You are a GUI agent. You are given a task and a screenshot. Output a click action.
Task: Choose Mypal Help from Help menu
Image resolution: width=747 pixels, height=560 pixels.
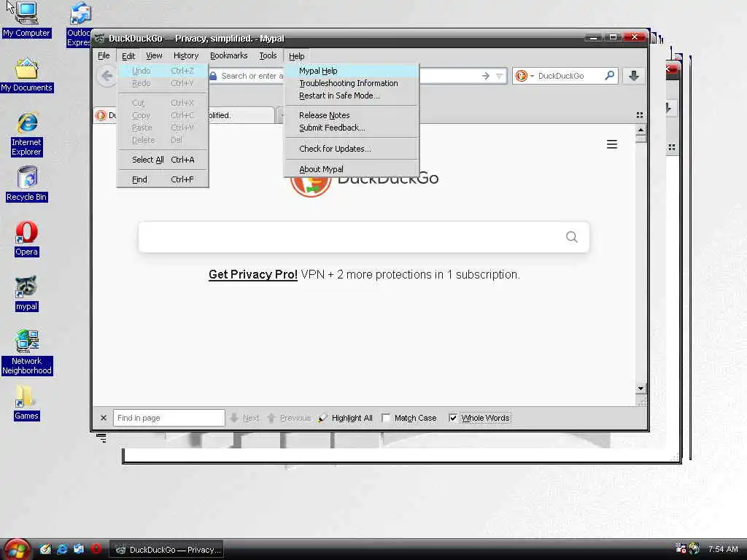352,71
